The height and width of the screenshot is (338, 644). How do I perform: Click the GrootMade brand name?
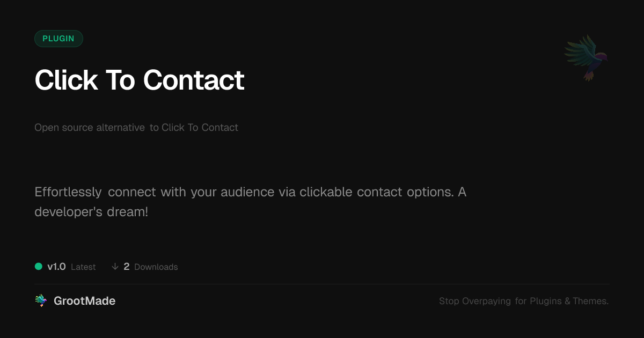(84, 301)
